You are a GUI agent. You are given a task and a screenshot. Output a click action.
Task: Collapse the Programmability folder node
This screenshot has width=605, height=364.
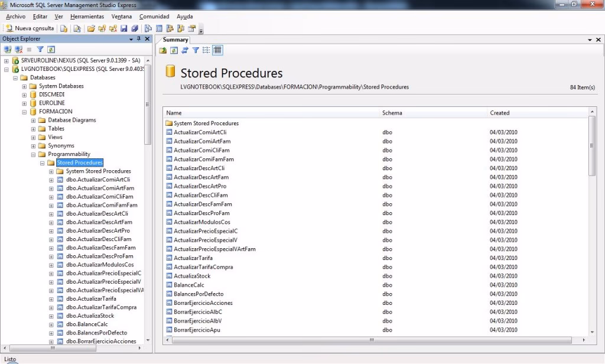click(x=33, y=155)
